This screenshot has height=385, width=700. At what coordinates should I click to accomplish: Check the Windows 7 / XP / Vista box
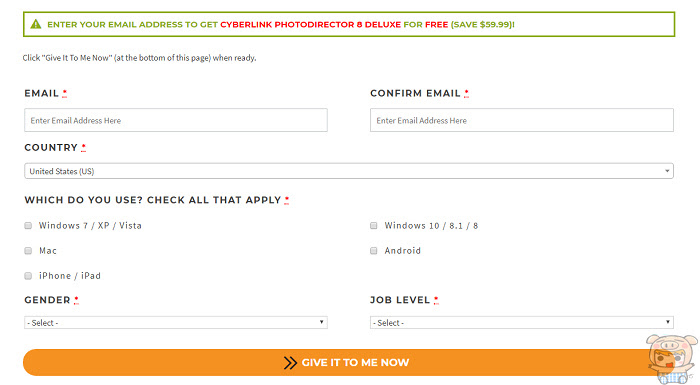(x=28, y=226)
